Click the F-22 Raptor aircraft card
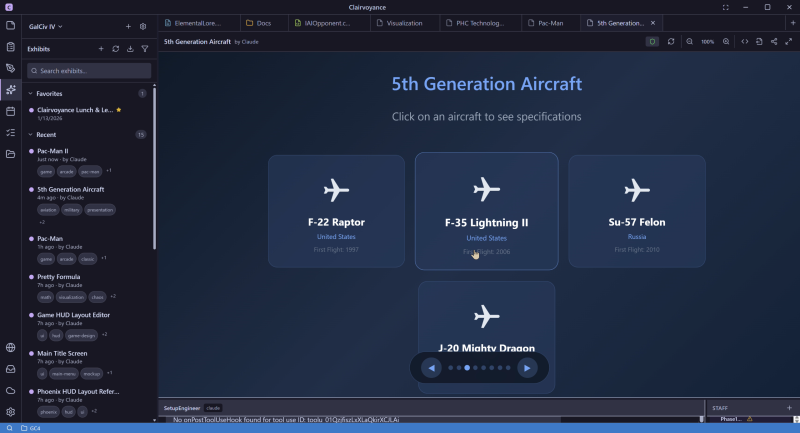 pos(336,211)
